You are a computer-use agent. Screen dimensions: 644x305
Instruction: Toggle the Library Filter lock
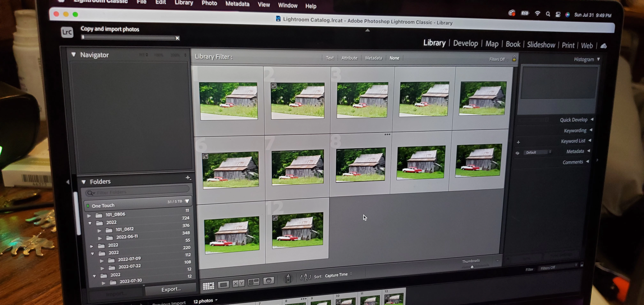pyautogui.click(x=514, y=59)
